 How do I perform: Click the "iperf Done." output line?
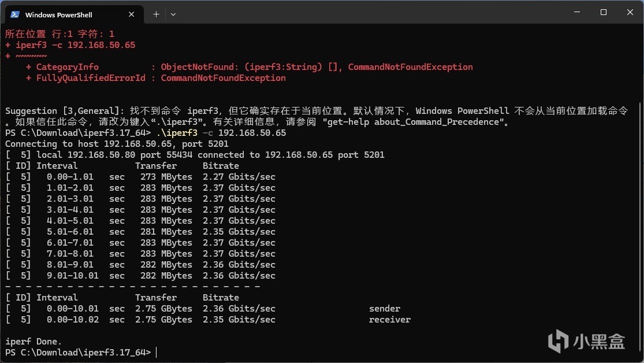tap(33, 341)
